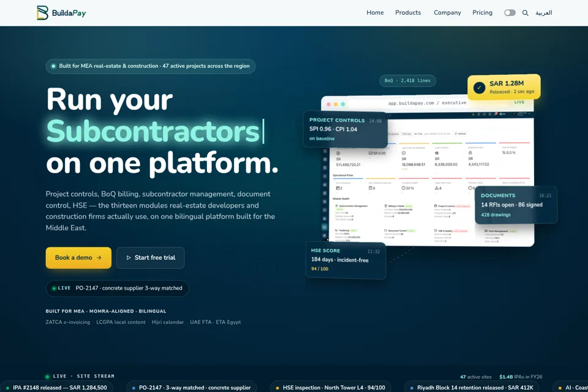Switch language to العربية
This screenshot has width=588, height=392.
point(543,13)
